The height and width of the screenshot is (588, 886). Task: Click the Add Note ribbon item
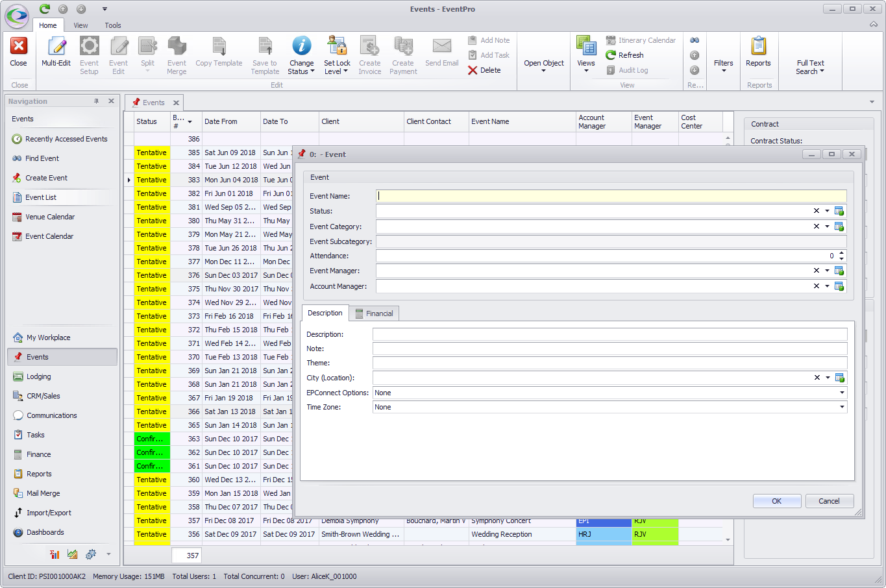tap(489, 40)
